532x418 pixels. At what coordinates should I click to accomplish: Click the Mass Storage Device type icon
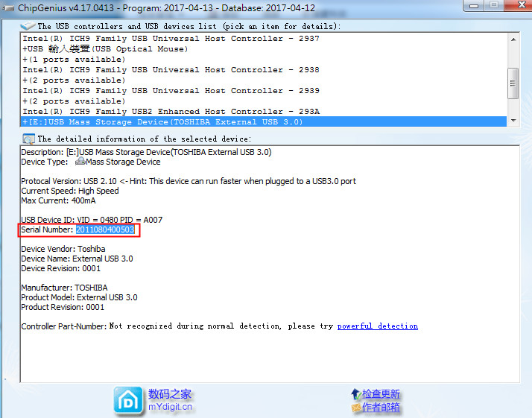point(80,162)
